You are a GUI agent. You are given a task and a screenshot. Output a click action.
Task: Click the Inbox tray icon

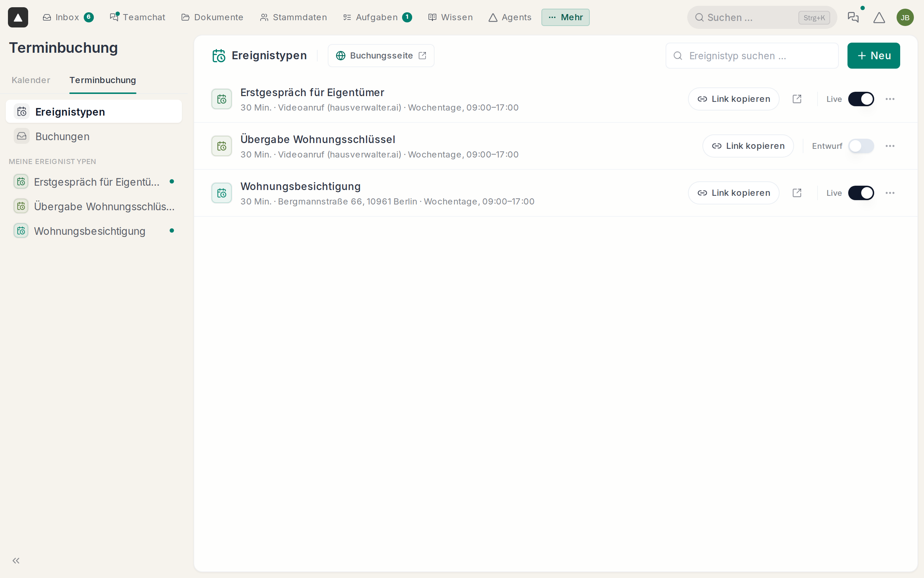click(47, 17)
